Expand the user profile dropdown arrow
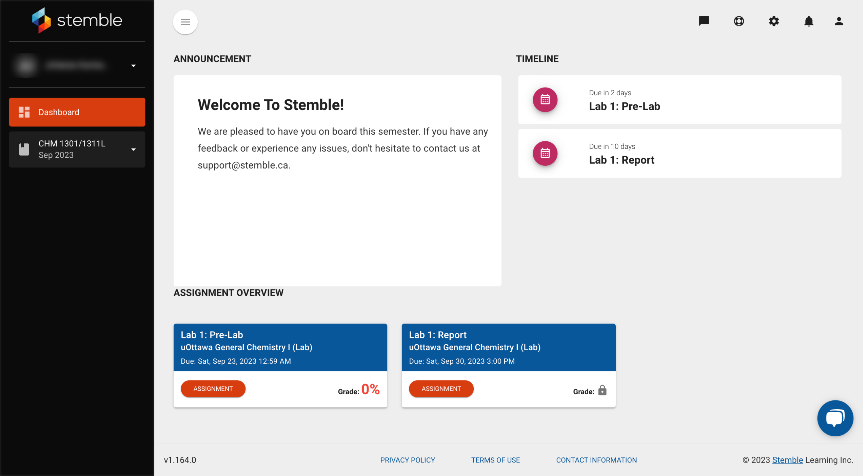Screen dimensions: 868x476 coord(133,66)
